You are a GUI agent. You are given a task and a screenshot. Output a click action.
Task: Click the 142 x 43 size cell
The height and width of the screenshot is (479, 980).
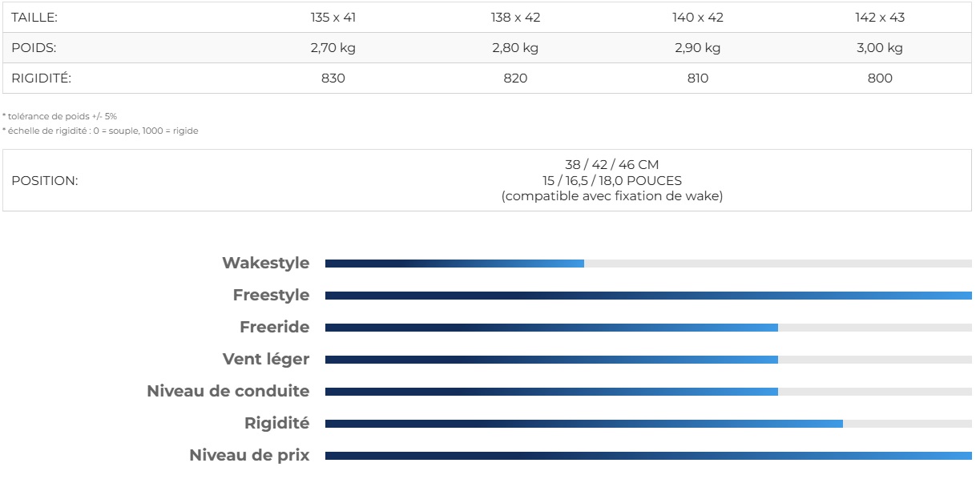click(x=879, y=17)
